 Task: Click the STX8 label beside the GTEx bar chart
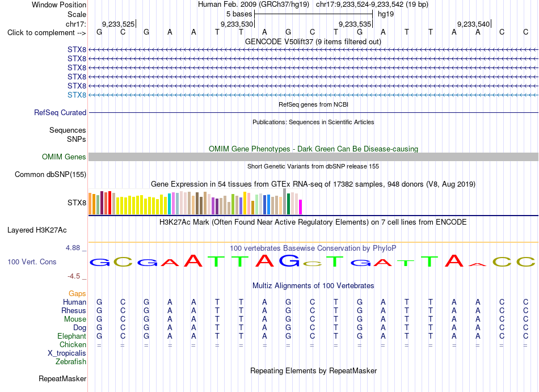(x=77, y=203)
